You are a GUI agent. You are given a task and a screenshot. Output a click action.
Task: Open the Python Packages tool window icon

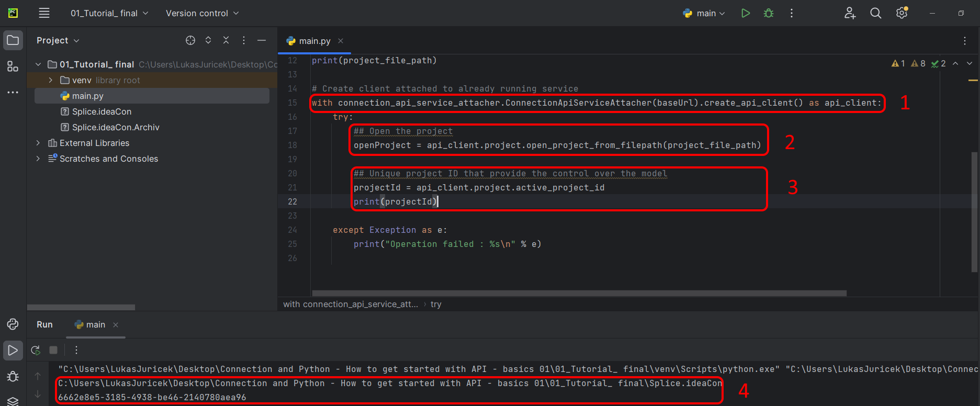[13, 324]
